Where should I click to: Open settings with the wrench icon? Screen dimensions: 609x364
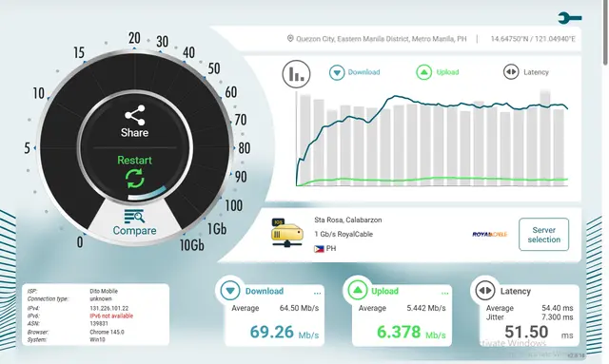[570, 18]
